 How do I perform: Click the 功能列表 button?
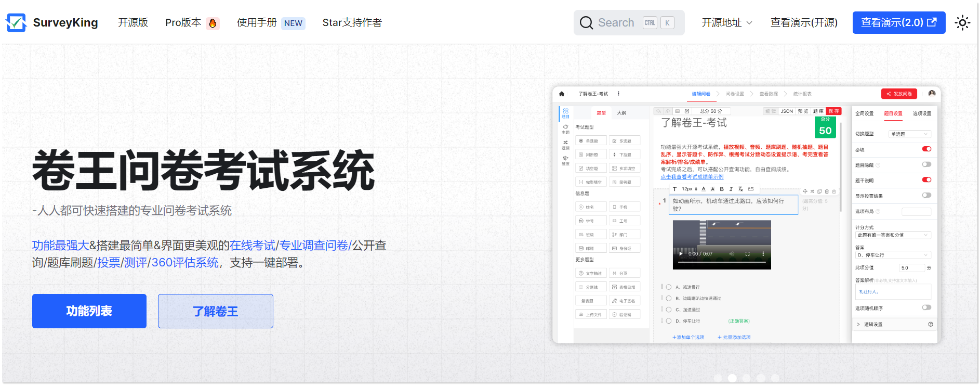point(89,311)
